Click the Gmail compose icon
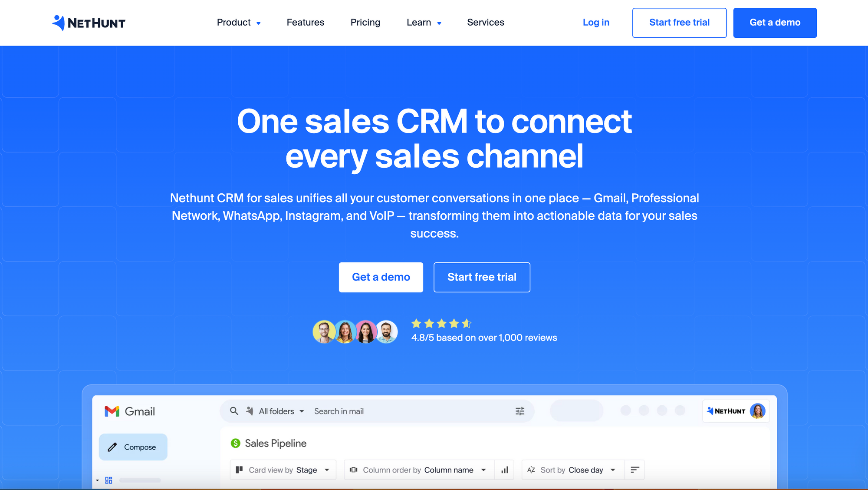 coord(113,447)
